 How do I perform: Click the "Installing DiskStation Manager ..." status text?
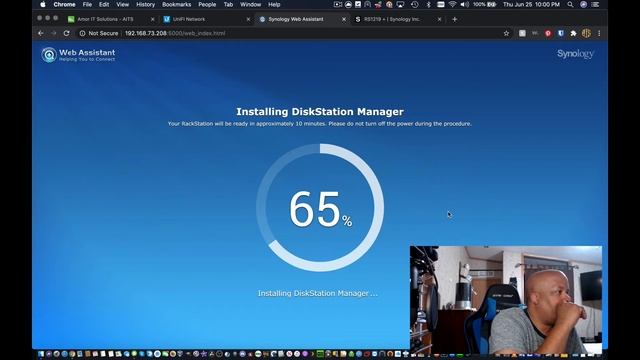click(318, 293)
